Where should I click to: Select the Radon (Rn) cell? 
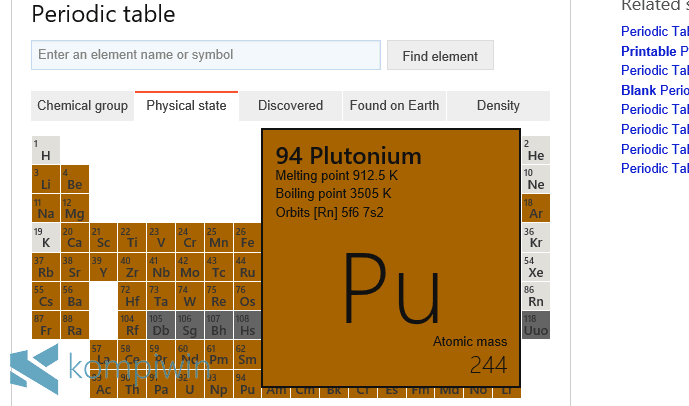pos(536,296)
